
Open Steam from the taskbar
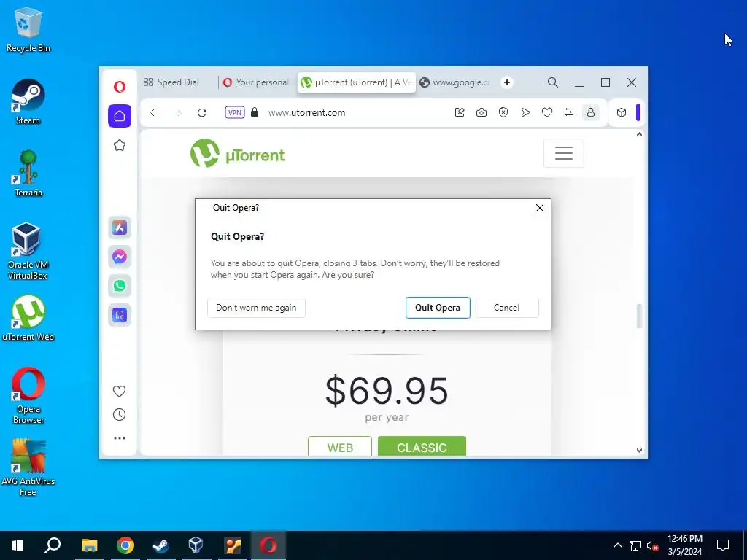click(x=161, y=545)
